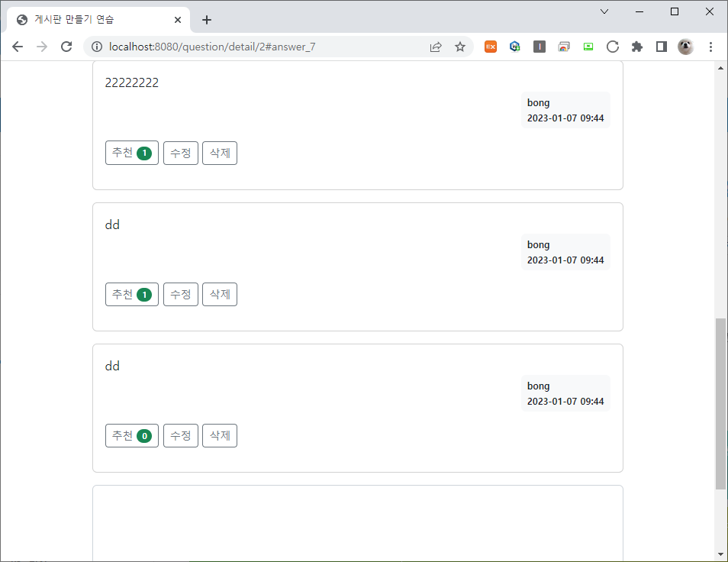The width and height of the screenshot is (728, 562).
Task: Open the profile avatar menu
Action: point(686,47)
